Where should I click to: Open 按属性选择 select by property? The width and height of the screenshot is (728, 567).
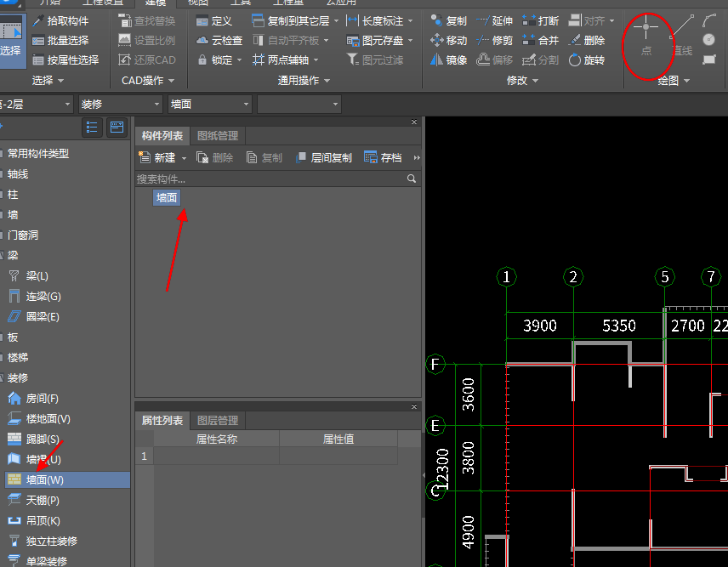coord(65,60)
